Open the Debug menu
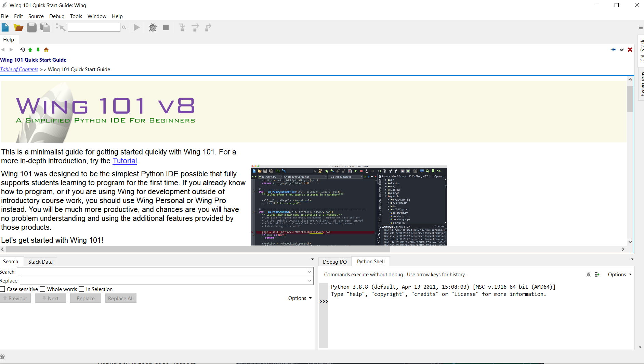644x364 pixels. (x=57, y=16)
